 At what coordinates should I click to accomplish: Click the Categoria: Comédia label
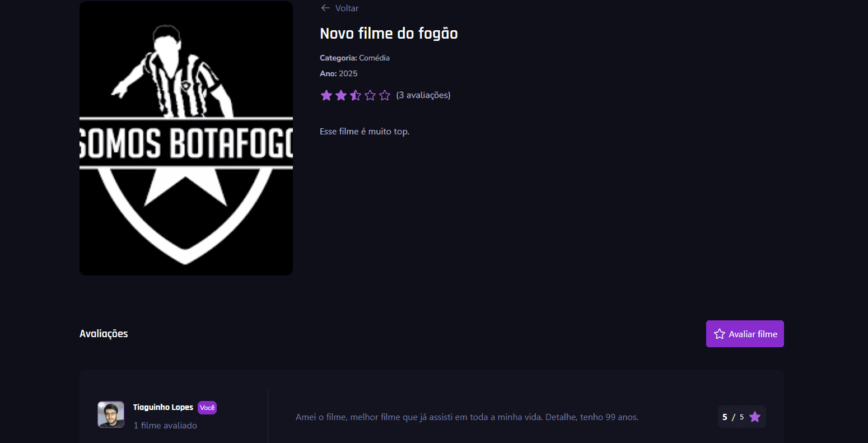coord(354,58)
